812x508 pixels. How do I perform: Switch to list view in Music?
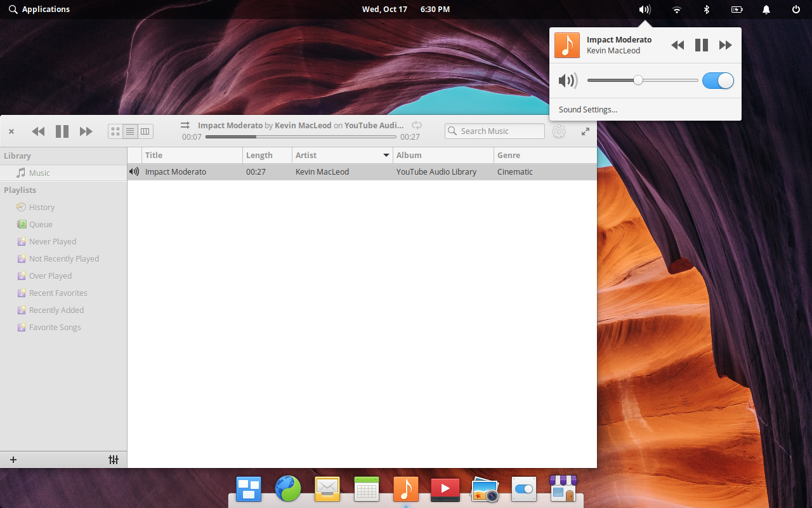[130, 131]
